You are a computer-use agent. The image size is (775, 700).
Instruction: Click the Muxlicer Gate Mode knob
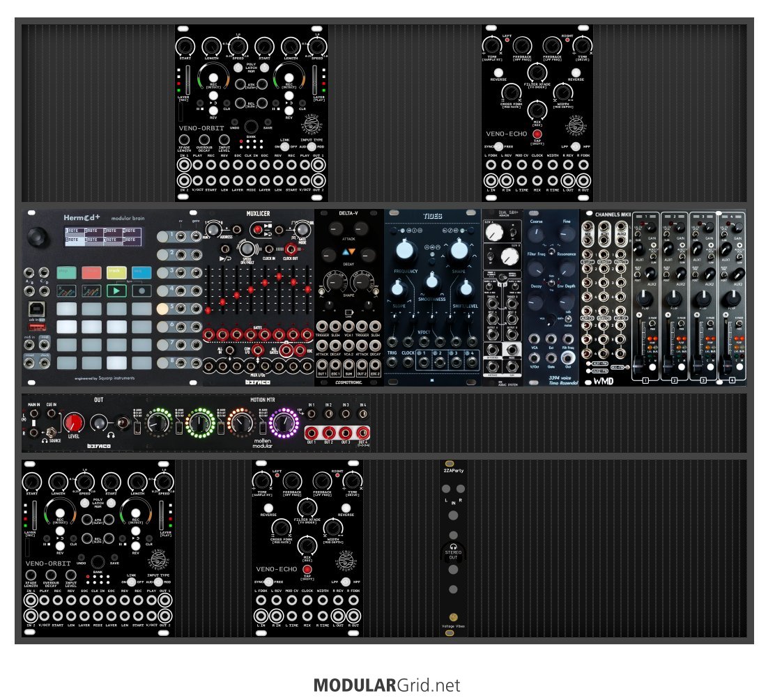pyautogui.click(x=302, y=229)
